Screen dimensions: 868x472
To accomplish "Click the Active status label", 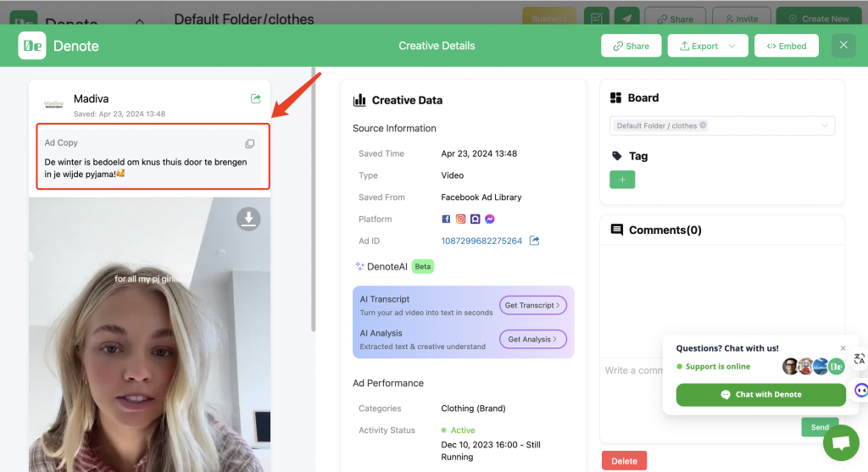I will click(x=462, y=430).
